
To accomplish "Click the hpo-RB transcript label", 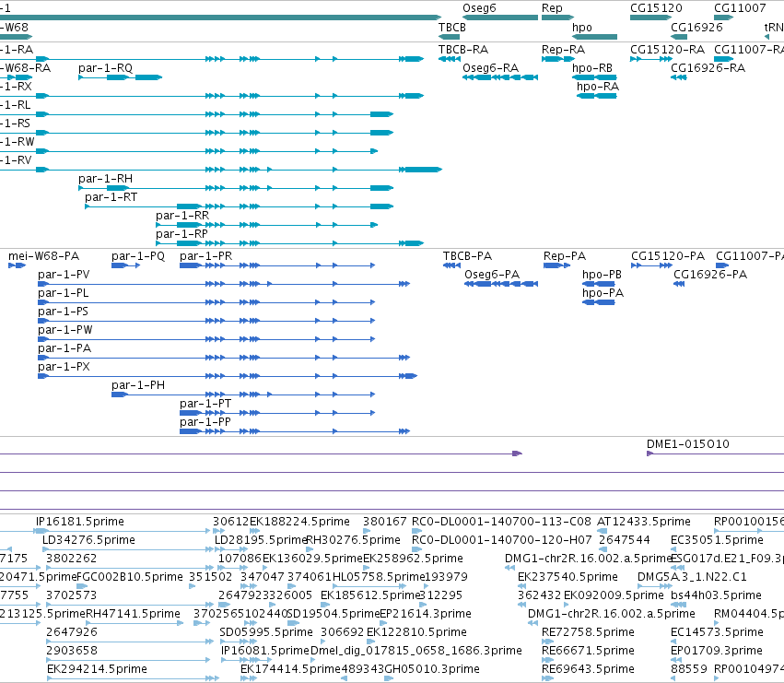I will coord(592,68).
